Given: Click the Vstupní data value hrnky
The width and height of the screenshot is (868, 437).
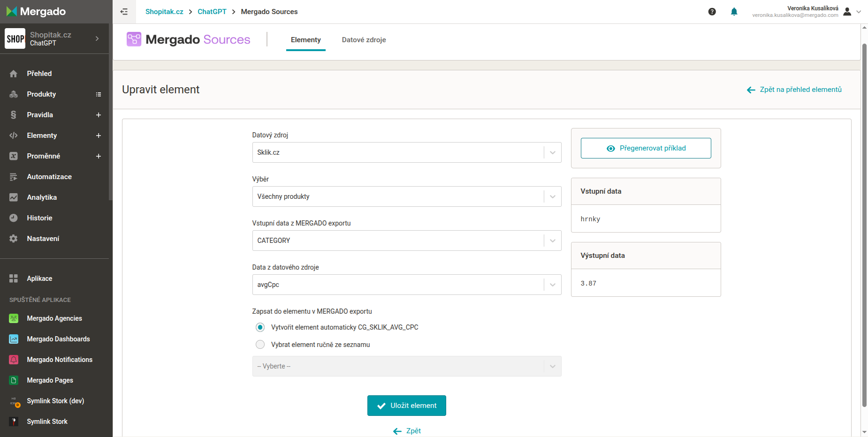Looking at the screenshot, I should tap(590, 219).
